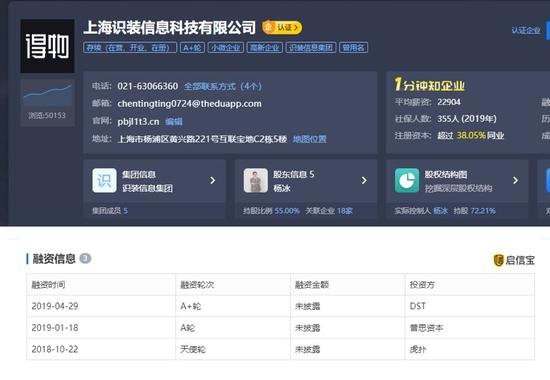Viewport: 550px width, 380px height.
Task: Click the 编辑 link next to website
Action: click(x=174, y=121)
